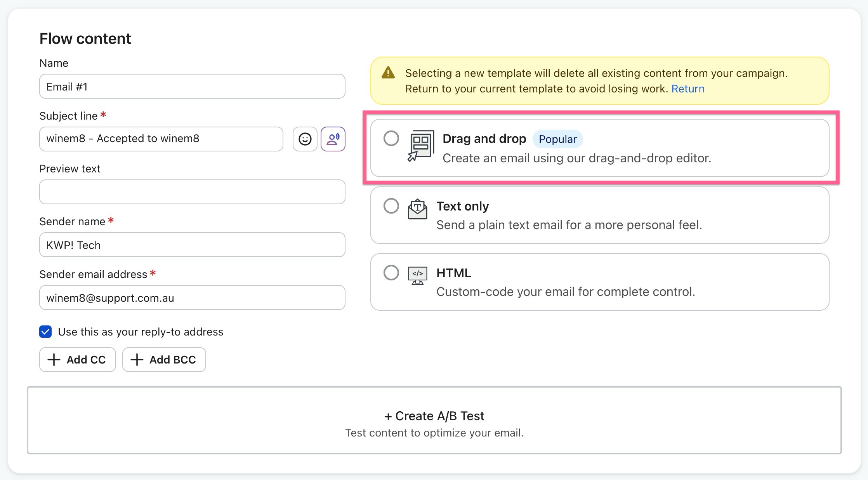The height and width of the screenshot is (480, 868).
Task: Click the Text only option title
Action: point(462,206)
